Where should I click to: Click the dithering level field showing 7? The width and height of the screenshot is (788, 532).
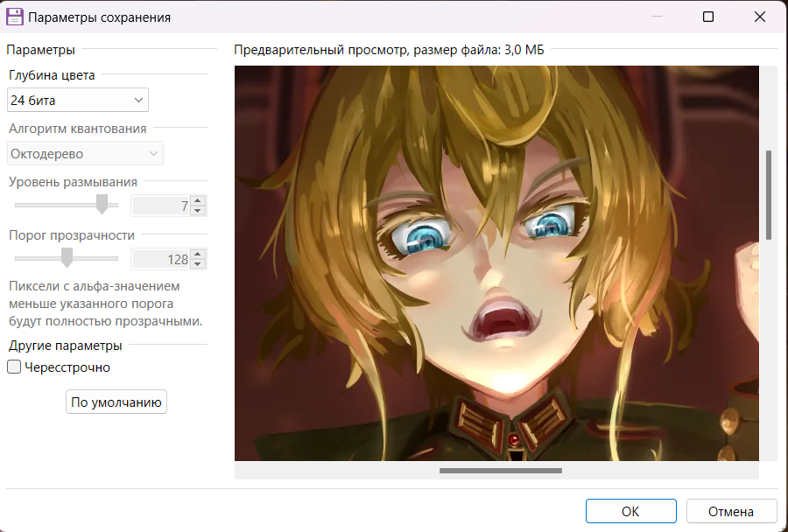tap(161, 206)
